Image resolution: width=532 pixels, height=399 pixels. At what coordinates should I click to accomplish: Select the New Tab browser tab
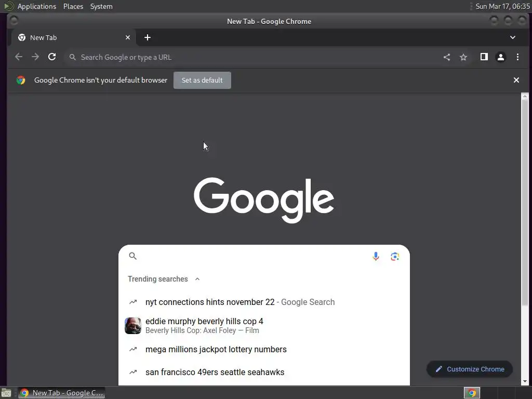[74, 37]
